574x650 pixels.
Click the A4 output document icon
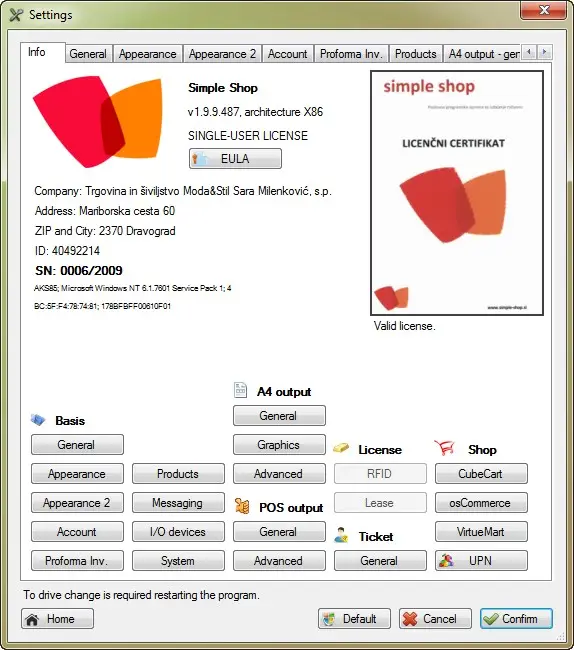(240, 390)
